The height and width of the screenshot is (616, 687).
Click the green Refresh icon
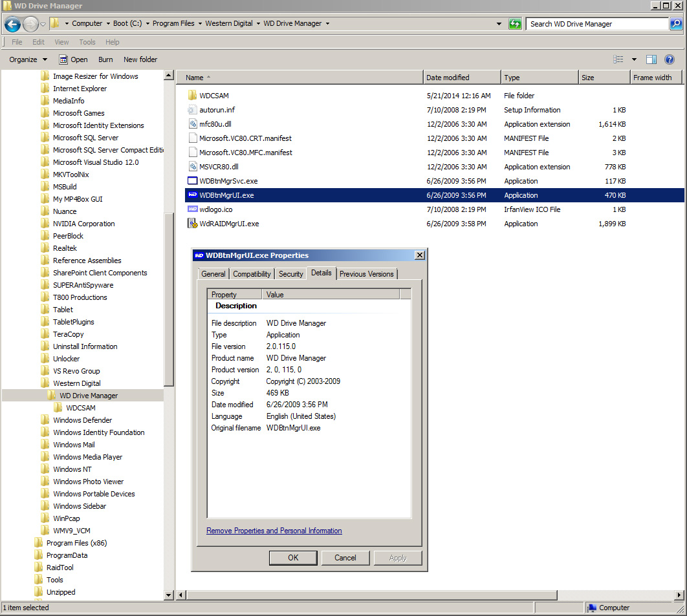tap(515, 24)
